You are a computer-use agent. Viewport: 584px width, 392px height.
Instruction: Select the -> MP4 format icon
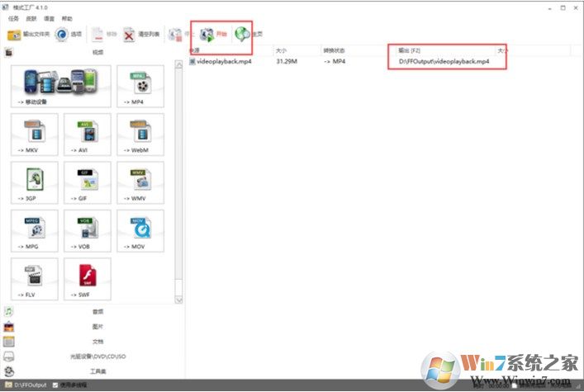pyautogui.click(x=140, y=87)
